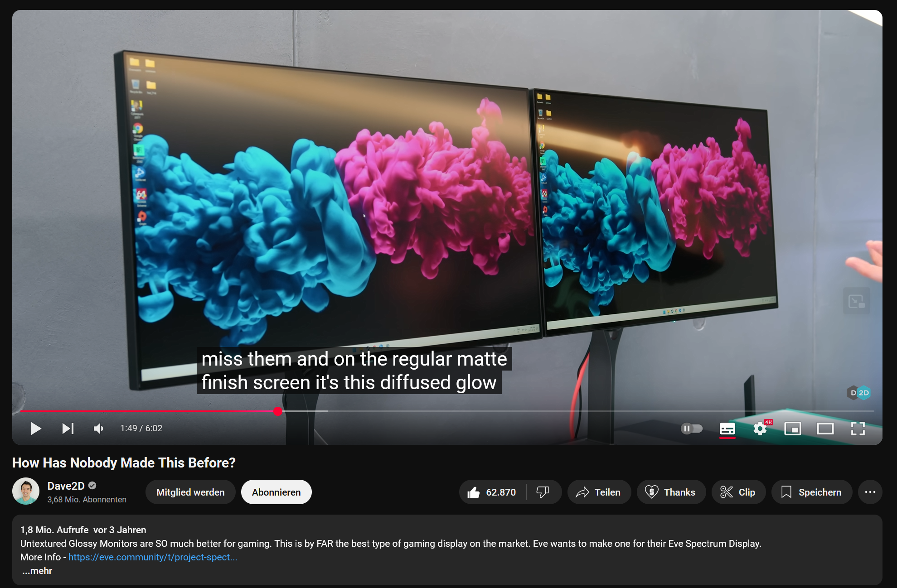Open the three-dot more actions menu
Viewport: 897px width, 588px height.
tap(870, 492)
